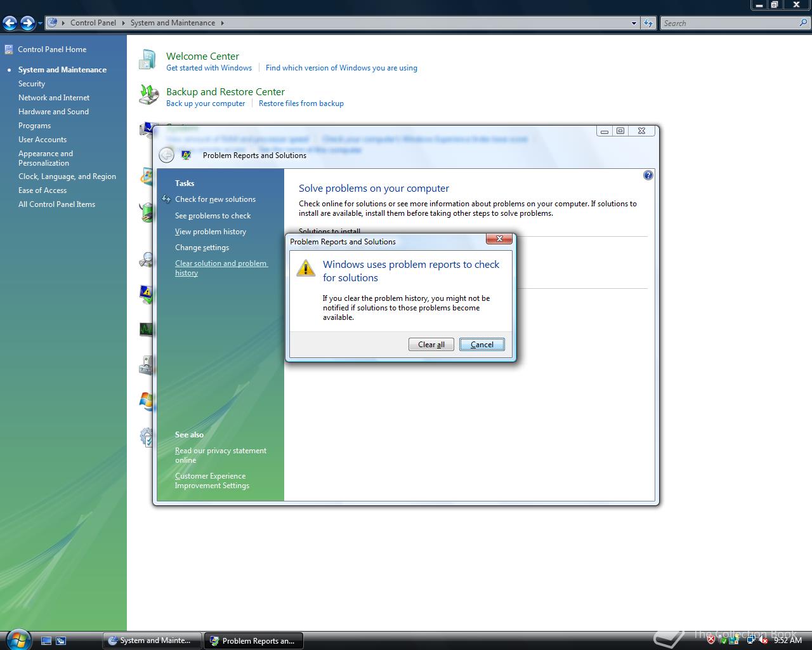Click Clear solution and problem history link

[x=221, y=268]
